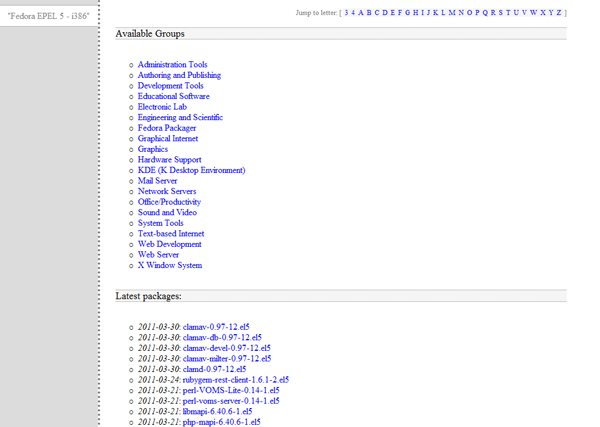Jump to letter F

click(x=400, y=13)
